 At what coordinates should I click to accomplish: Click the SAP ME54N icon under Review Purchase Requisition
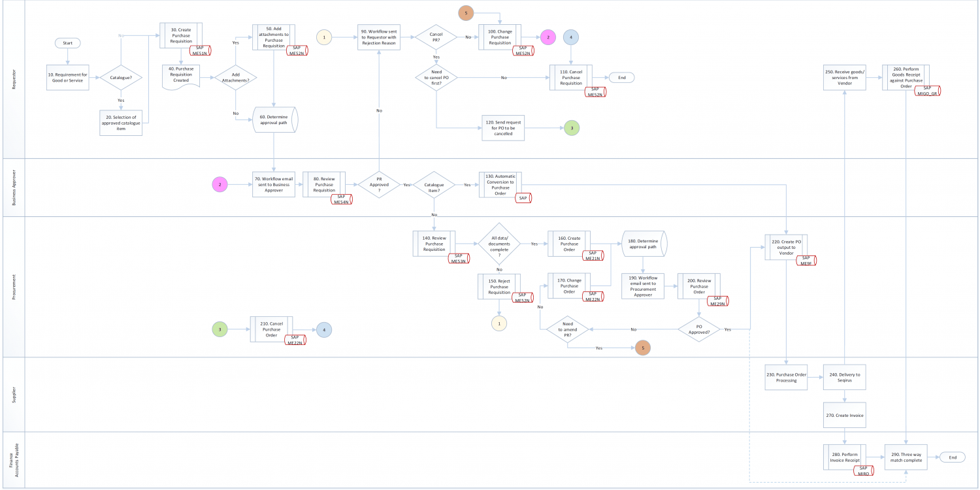click(x=341, y=199)
